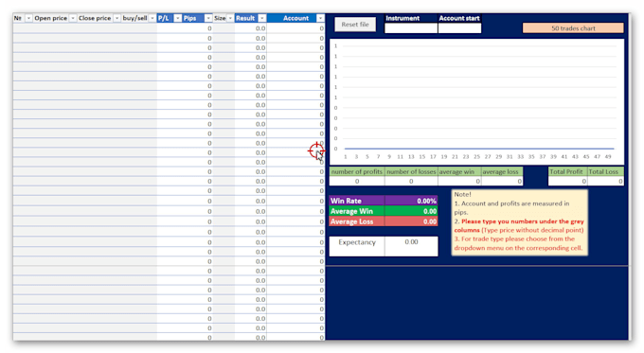Click the Account start header label
Image resolution: width=644 pixels, height=353 pixels.
tap(459, 18)
